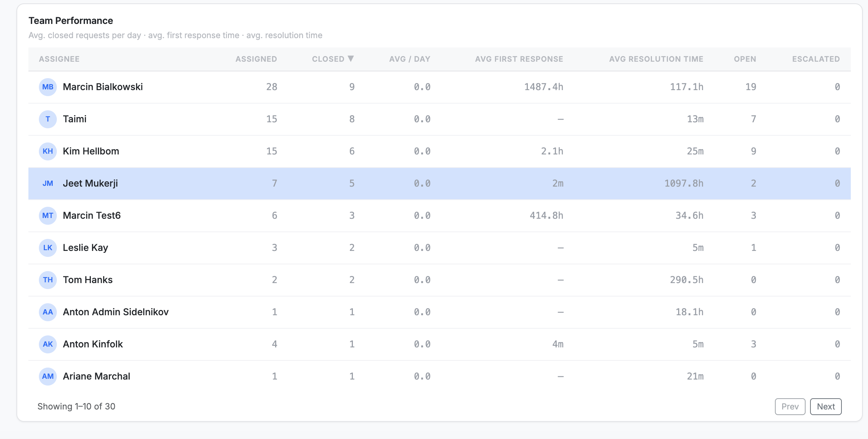Select the Kim Hellbom name
The height and width of the screenshot is (439, 868).
point(91,151)
